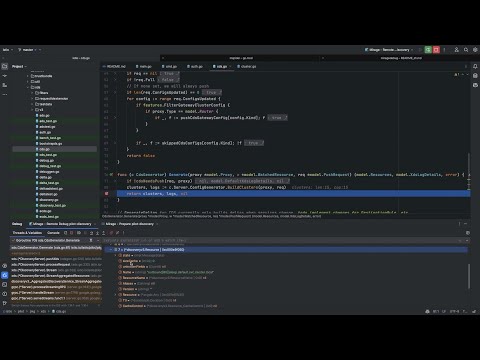Click the green rerun debug button
480x360 pixels.
point(428,50)
